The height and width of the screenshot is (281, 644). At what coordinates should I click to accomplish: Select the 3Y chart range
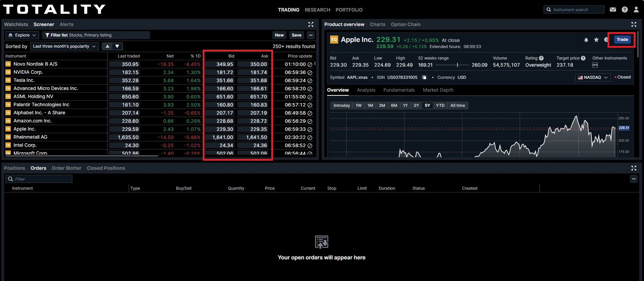[416, 106]
